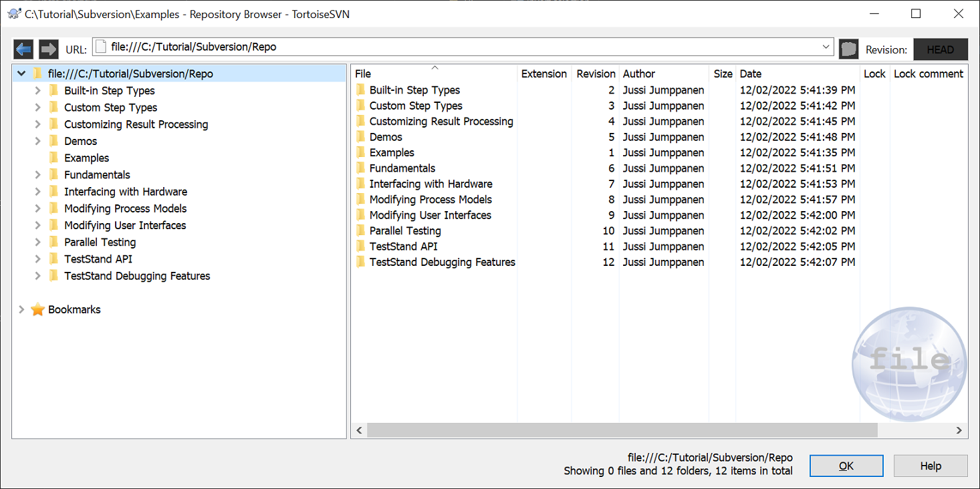Select Modifying Process Models in the tree

pyautogui.click(x=126, y=208)
